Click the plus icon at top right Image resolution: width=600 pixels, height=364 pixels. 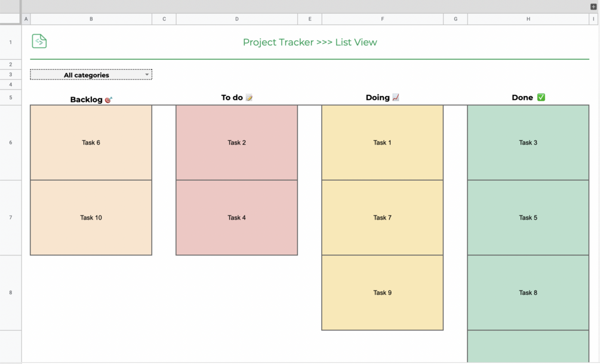593,7
